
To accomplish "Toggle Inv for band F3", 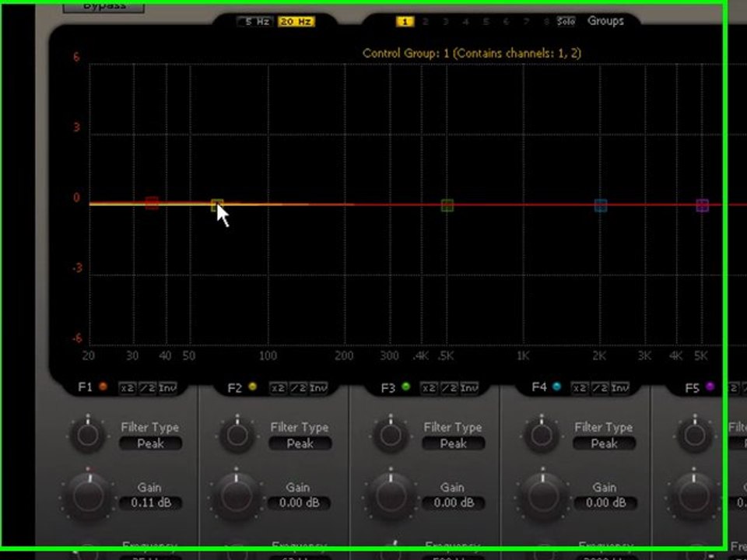I will [x=469, y=388].
